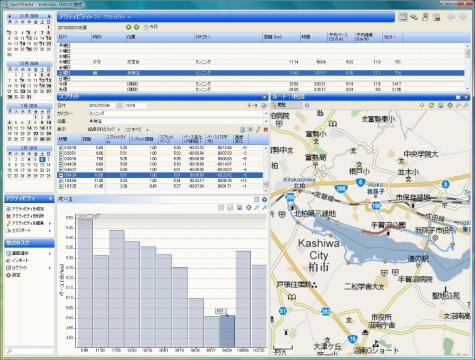Open the map type dropdown in map toolbar

[x=288, y=105]
